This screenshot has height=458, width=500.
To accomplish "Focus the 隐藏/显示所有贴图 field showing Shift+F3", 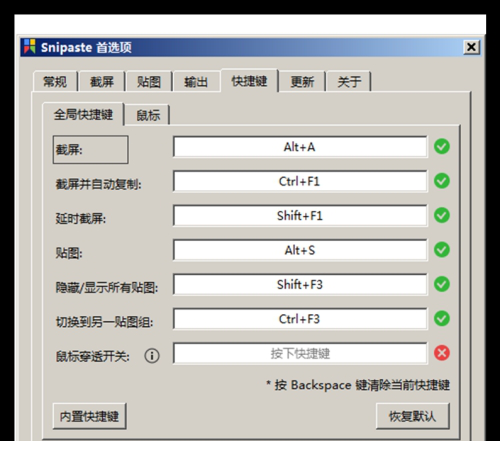I will click(x=300, y=284).
